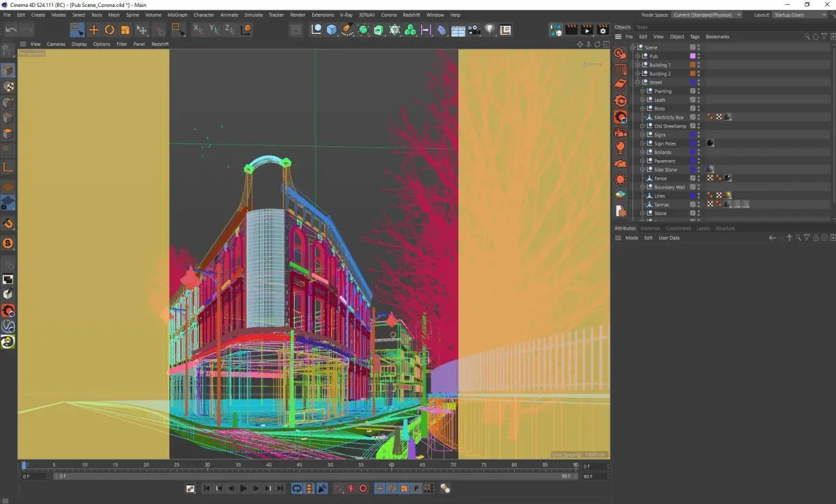Go to the end of the animation
This screenshot has width=836, height=504.
click(281, 489)
